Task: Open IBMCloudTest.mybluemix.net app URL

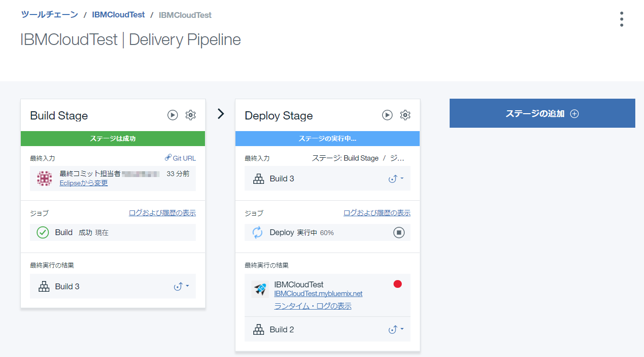Action: click(x=318, y=294)
